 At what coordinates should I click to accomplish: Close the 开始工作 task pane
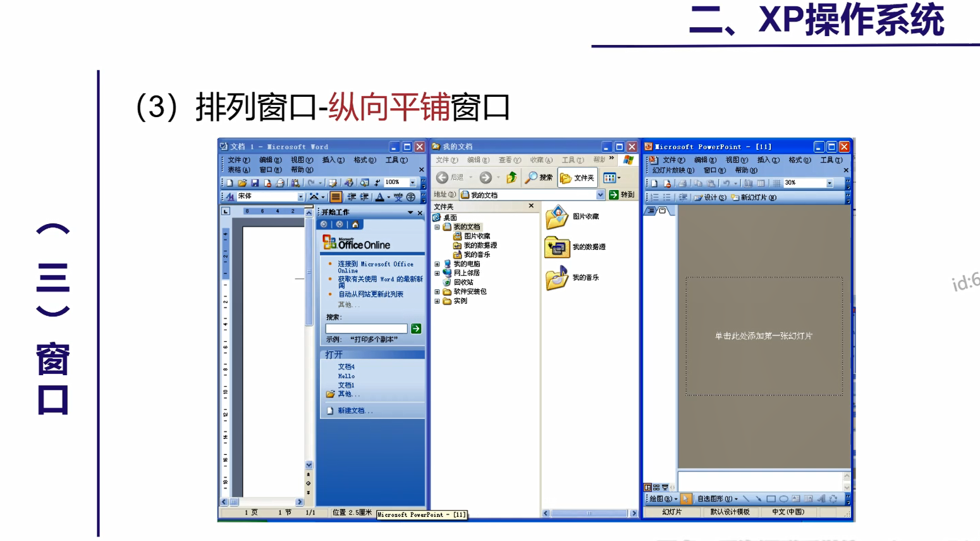[420, 213]
